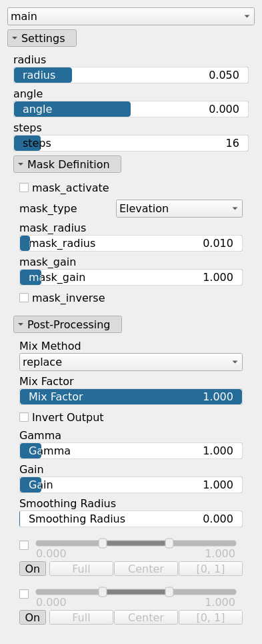Click the Mix Factor slider
The height and width of the screenshot is (644, 262).
pos(131,397)
